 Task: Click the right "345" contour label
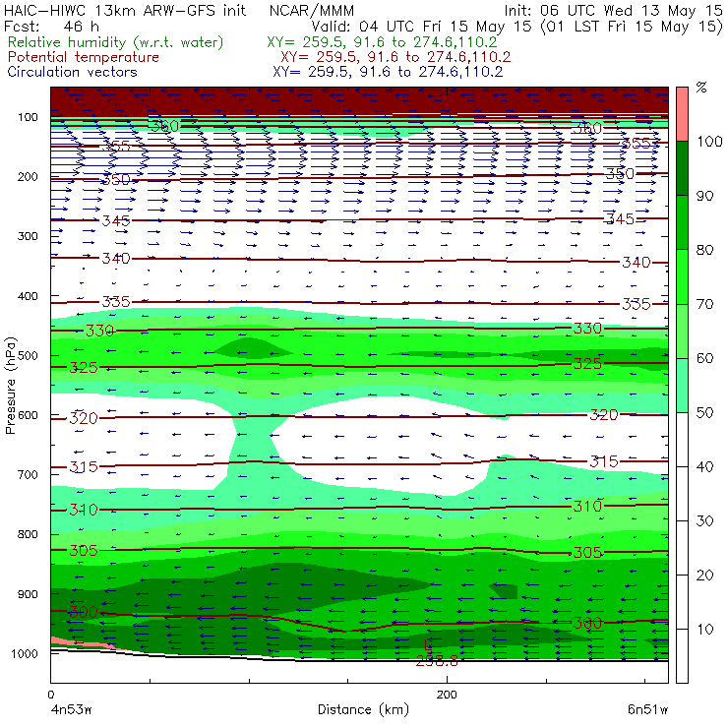[x=621, y=218]
